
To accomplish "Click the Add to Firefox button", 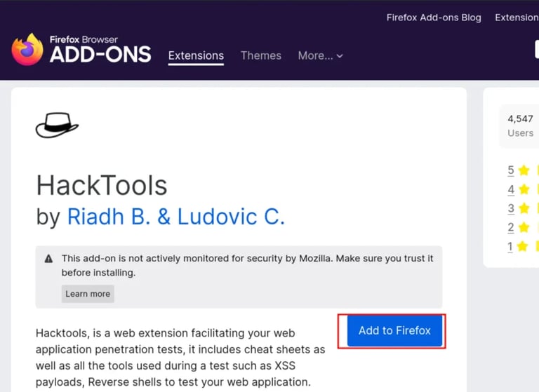I will coord(394,331).
